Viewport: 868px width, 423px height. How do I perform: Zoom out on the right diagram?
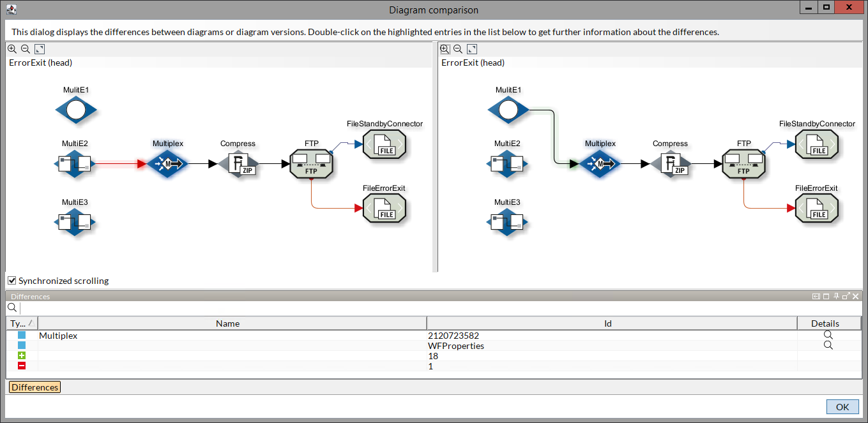pyautogui.click(x=458, y=49)
